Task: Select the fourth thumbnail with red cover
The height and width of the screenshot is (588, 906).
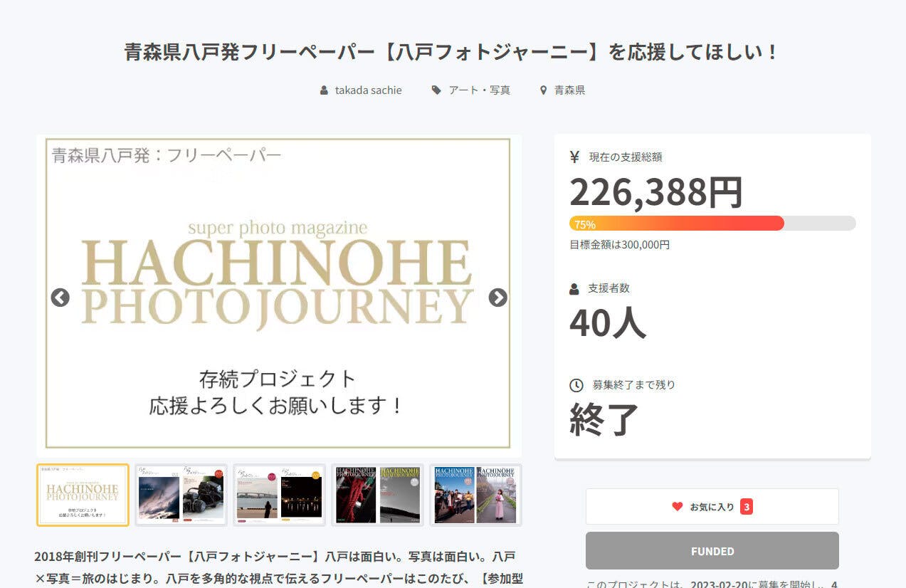Action: coord(377,495)
